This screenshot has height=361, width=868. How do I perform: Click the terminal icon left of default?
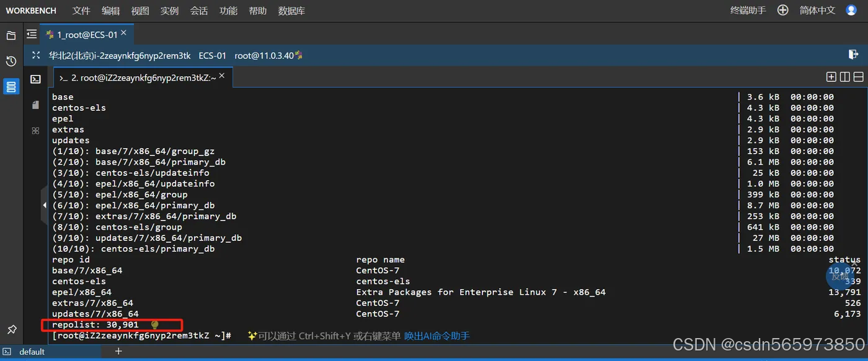[7, 351]
